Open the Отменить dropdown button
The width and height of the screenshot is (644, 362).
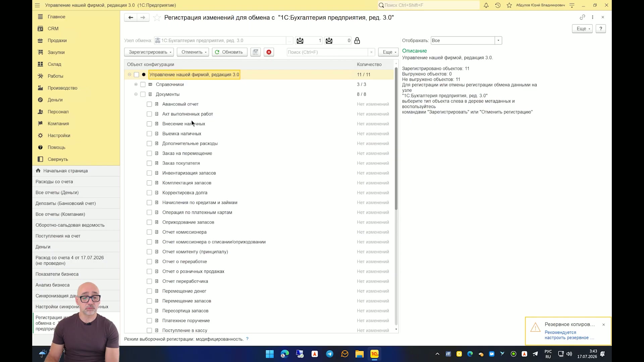(x=193, y=52)
